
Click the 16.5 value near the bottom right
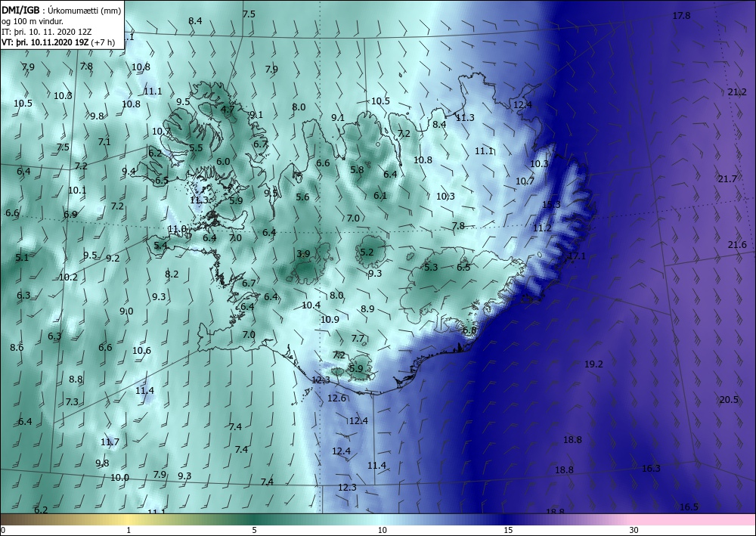coord(689,507)
